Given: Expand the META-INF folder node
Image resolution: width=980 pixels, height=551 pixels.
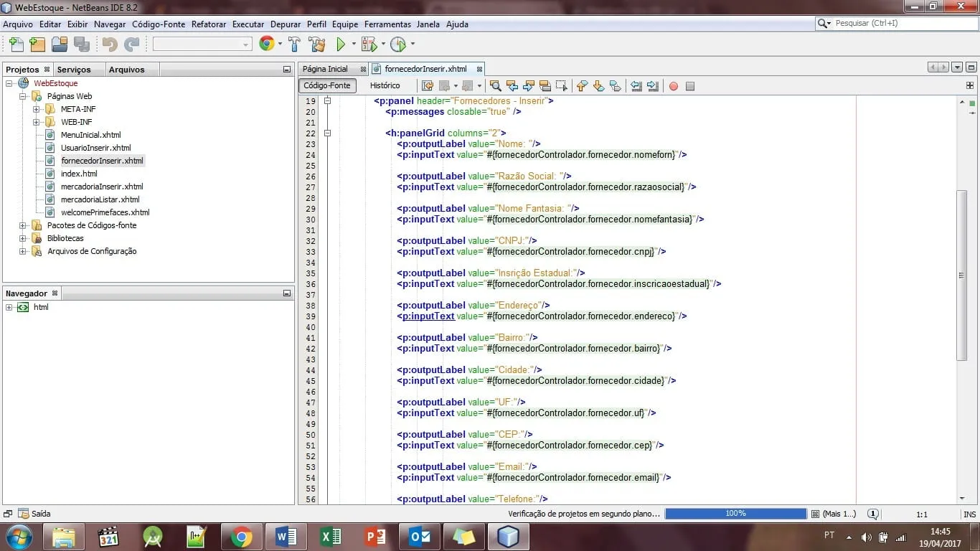Looking at the screenshot, I should click(x=36, y=109).
